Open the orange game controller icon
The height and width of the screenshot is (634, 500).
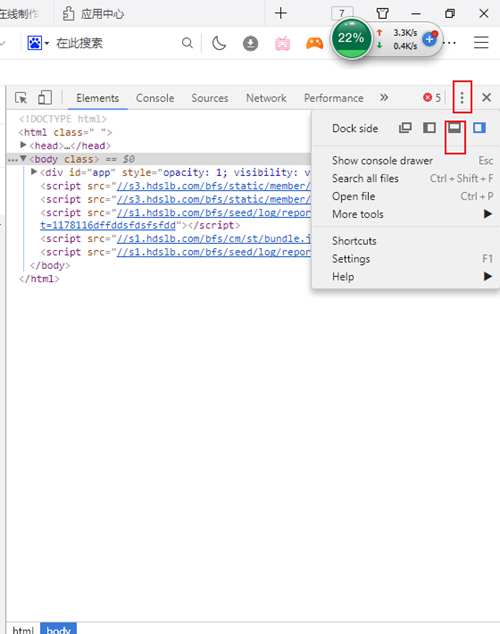click(314, 43)
